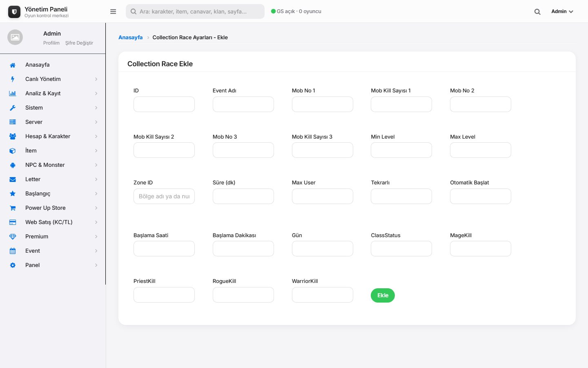This screenshot has width=588, height=368.
Task: Click the credit card icon for Web Satış
Action: click(x=13, y=222)
